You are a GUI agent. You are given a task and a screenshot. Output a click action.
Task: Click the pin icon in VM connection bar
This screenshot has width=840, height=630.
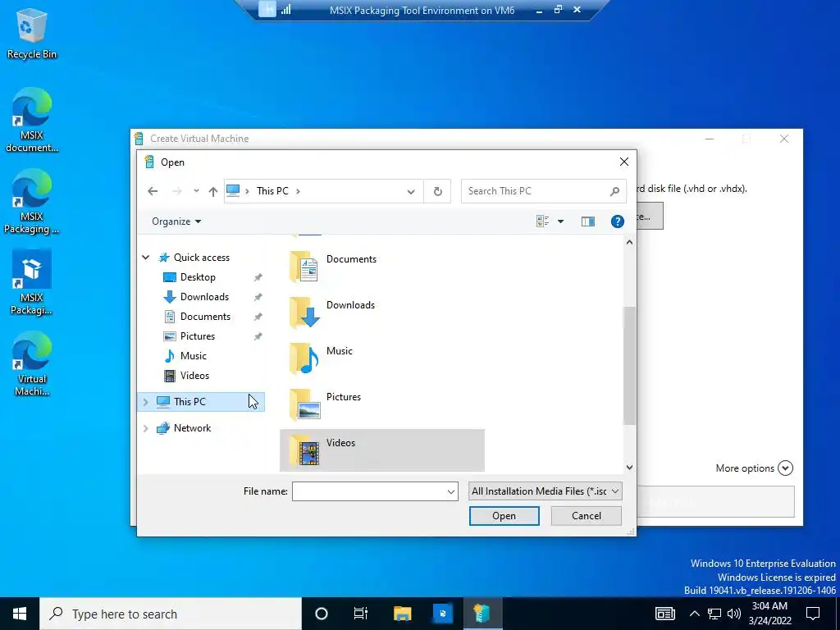coord(267,9)
